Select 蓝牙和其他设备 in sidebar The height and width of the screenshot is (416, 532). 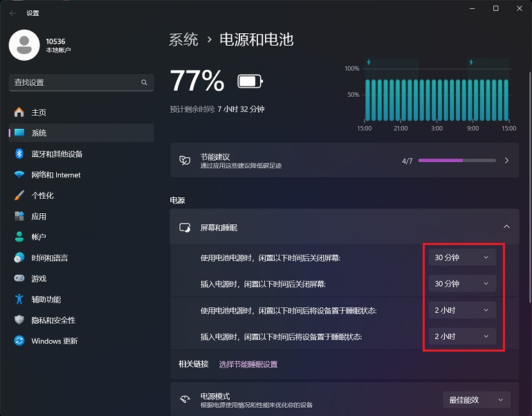tap(82, 154)
